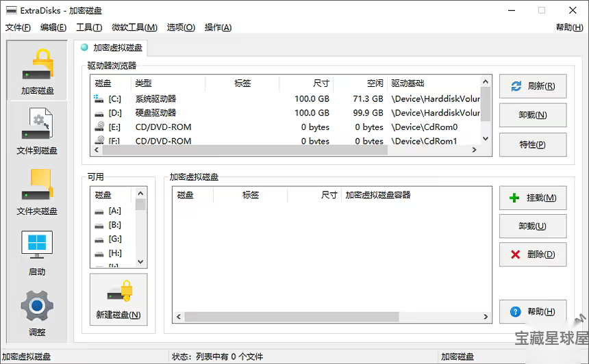The image size is (589, 364).
Task: Select the [D:] hard drive icon
Action: [99, 114]
